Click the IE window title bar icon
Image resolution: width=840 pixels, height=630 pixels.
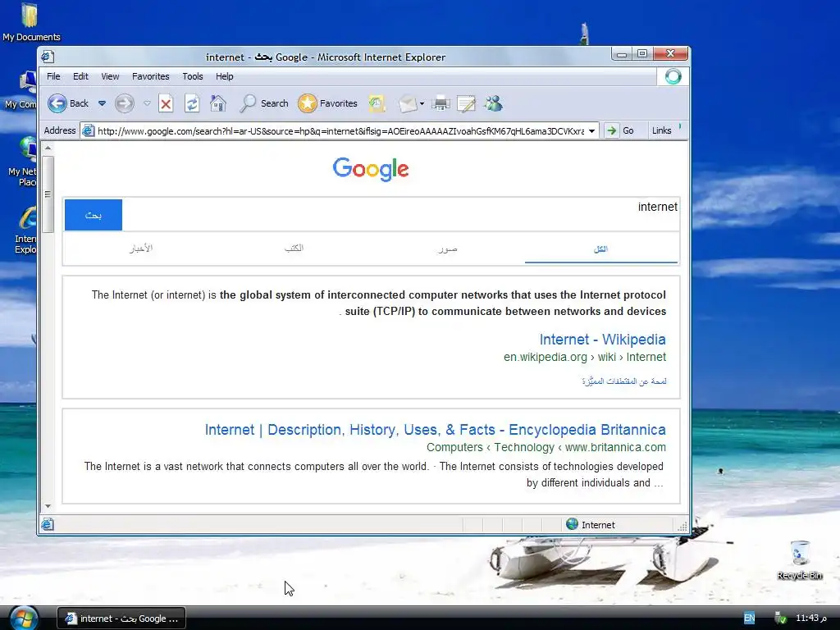pos(48,57)
